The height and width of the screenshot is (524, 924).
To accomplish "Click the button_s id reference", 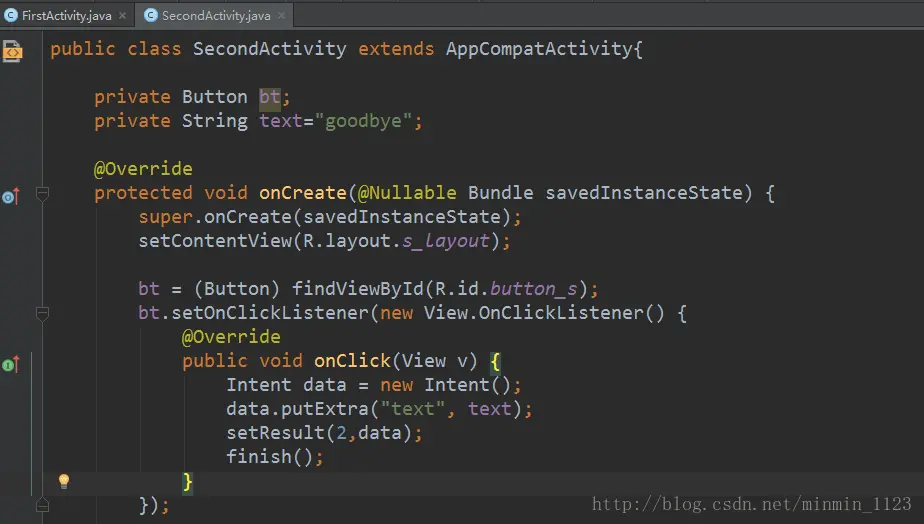I will pyautogui.click(x=533, y=289).
